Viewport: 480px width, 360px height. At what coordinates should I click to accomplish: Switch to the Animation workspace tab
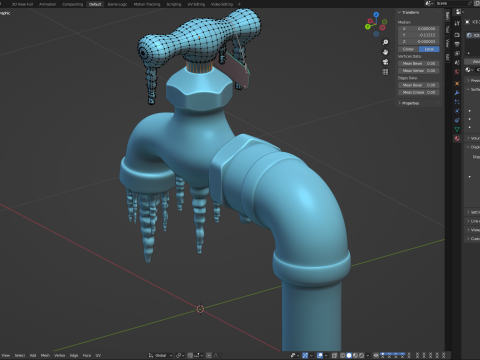point(47,4)
